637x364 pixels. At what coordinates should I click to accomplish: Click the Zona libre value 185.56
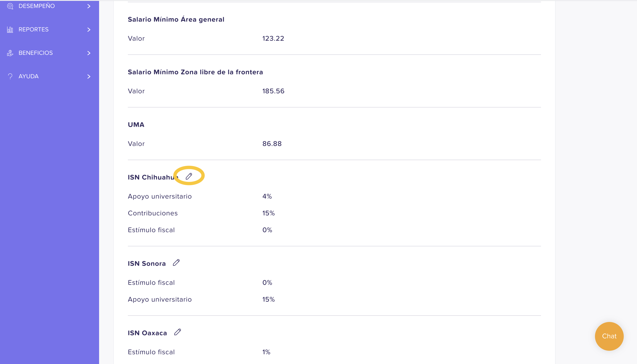click(273, 91)
